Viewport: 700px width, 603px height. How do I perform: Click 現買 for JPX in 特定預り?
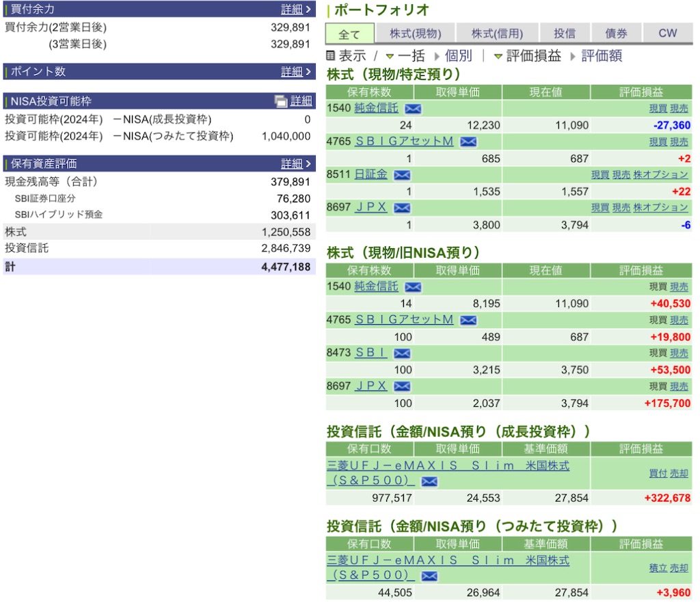pos(600,208)
